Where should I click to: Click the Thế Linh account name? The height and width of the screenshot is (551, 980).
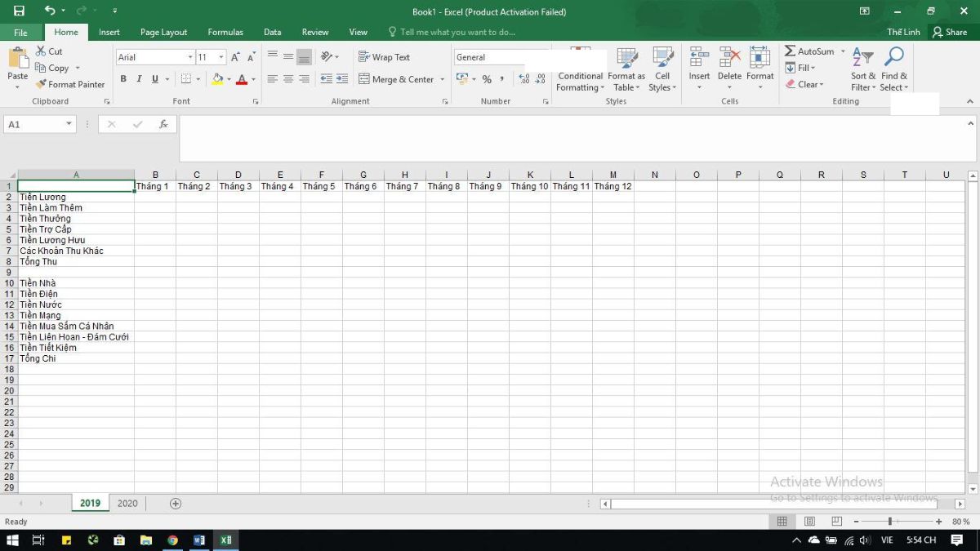click(904, 32)
